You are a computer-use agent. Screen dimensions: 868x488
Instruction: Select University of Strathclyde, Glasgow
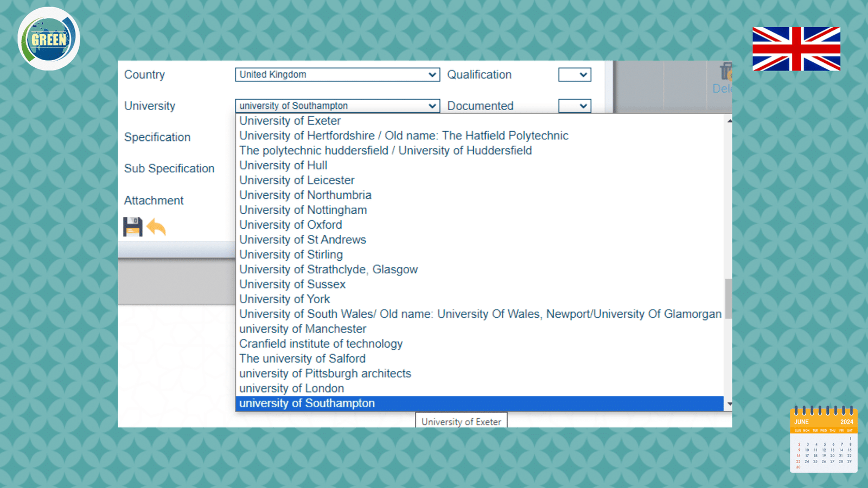pos(328,269)
